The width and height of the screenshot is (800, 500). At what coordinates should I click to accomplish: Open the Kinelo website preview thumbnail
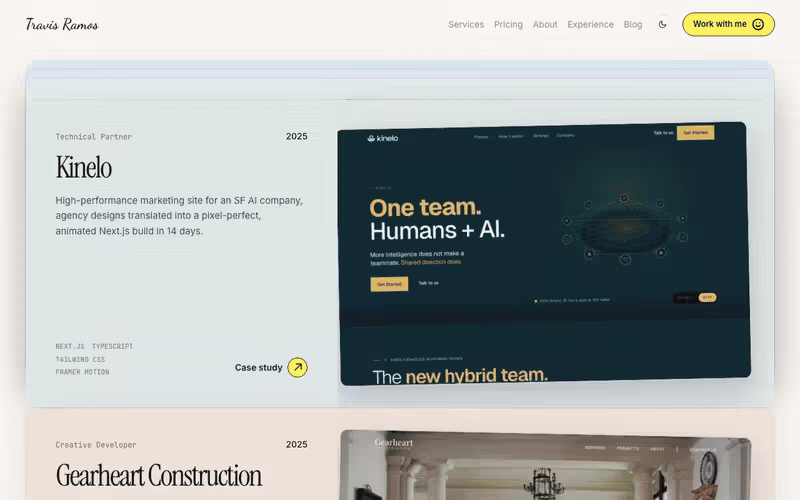point(544,254)
